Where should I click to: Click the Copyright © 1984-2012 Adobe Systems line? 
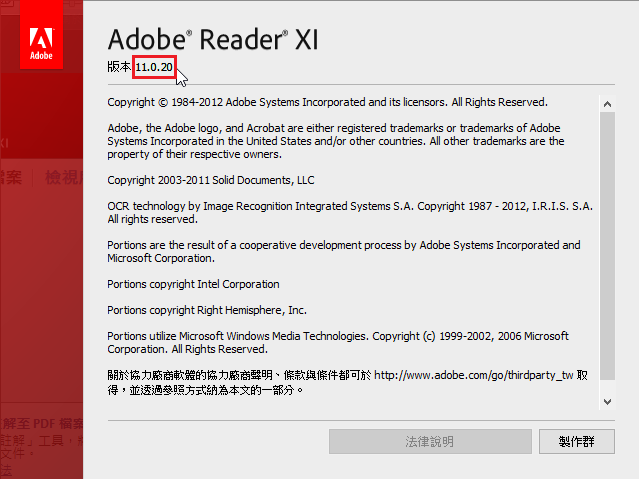pos(328,102)
